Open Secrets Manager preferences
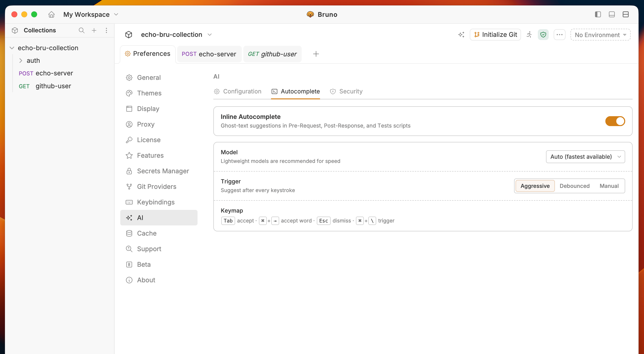Image resolution: width=644 pixels, height=354 pixels. tap(159, 171)
